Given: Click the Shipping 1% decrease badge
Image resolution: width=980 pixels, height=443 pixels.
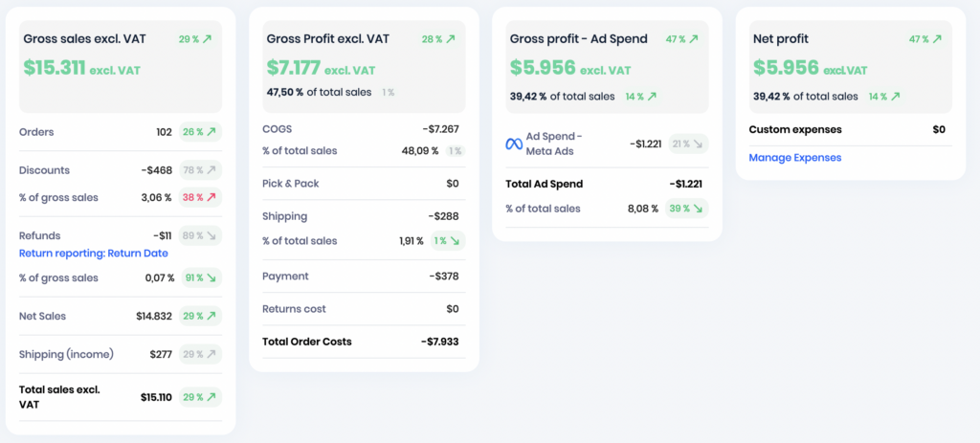Looking at the screenshot, I should coord(448,240).
